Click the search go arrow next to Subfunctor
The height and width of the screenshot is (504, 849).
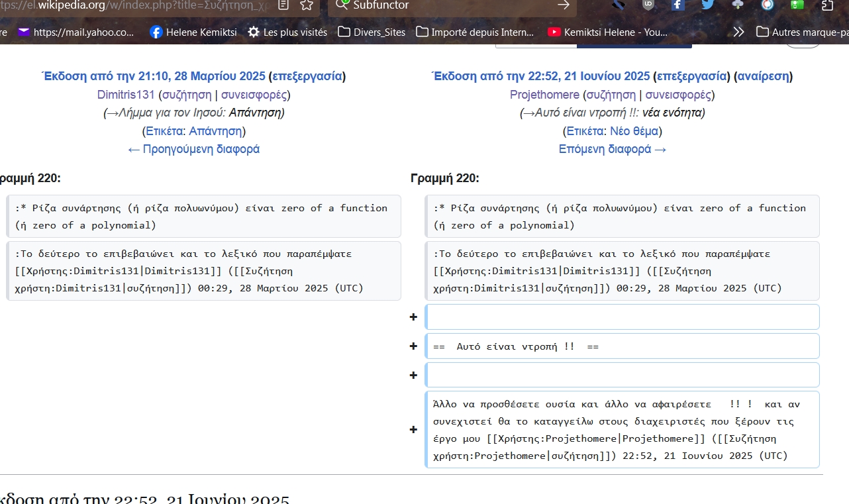[x=563, y=5]
